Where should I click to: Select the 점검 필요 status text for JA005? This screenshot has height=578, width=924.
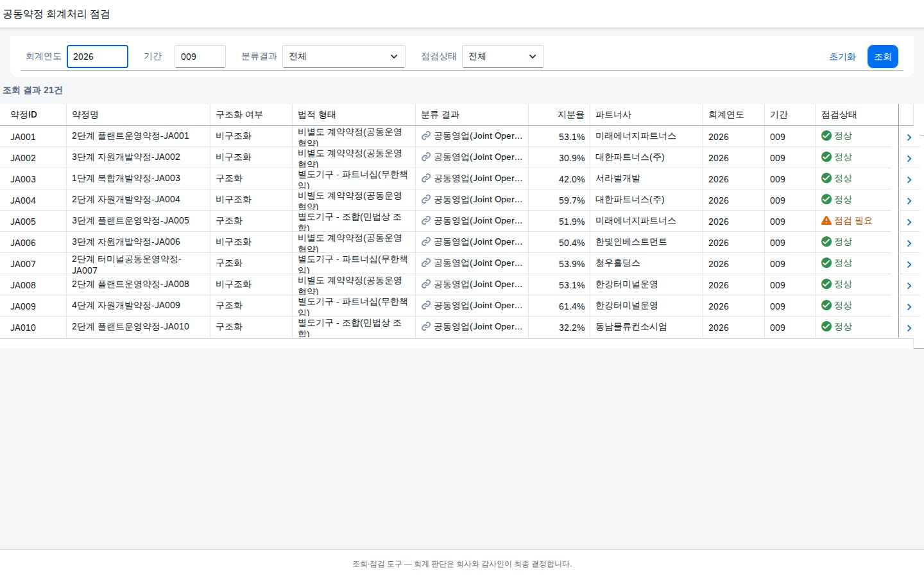click(853, 221)
